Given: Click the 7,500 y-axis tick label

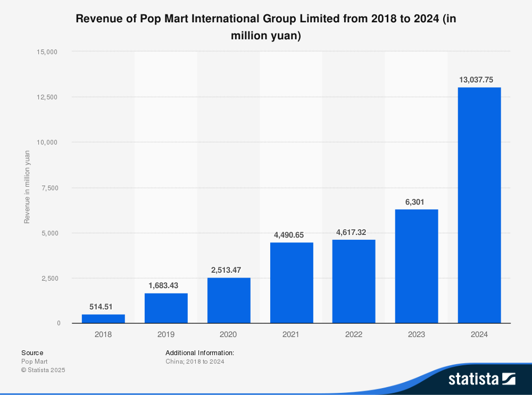Looking at the screenshot, I should tap(50, 188).
